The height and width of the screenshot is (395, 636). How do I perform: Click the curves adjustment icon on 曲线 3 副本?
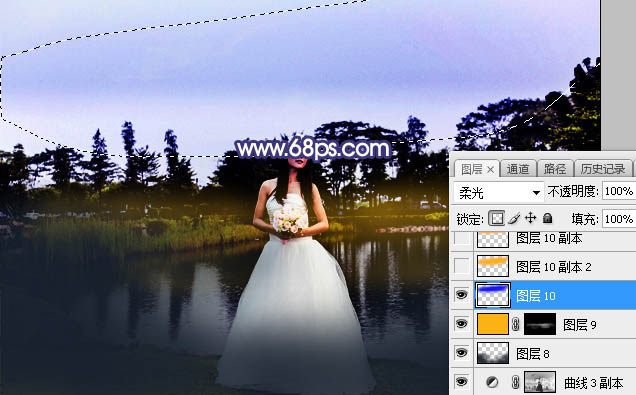[x=492, y=382]
